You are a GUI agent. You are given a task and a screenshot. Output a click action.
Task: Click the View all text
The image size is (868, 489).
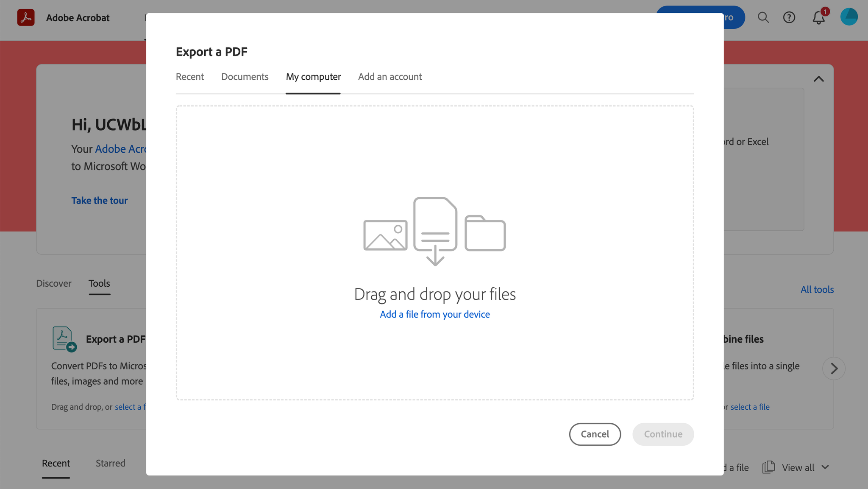[x=798, y=467]
